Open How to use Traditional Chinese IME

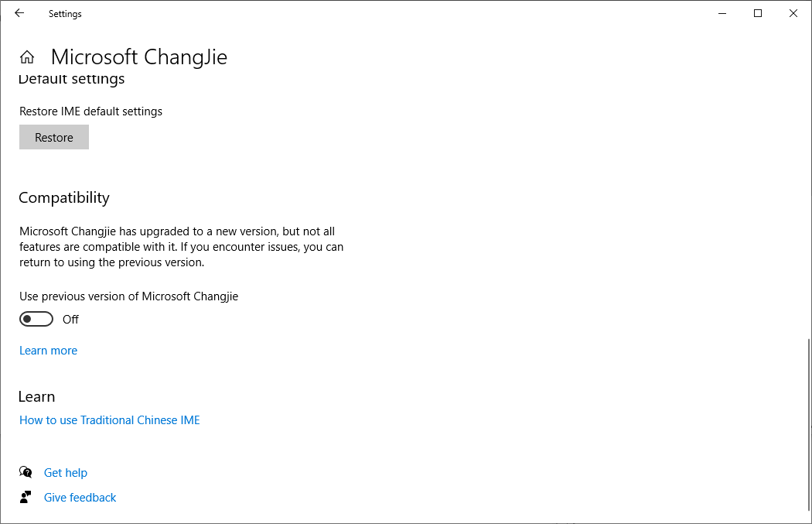(x=109, y=420)
